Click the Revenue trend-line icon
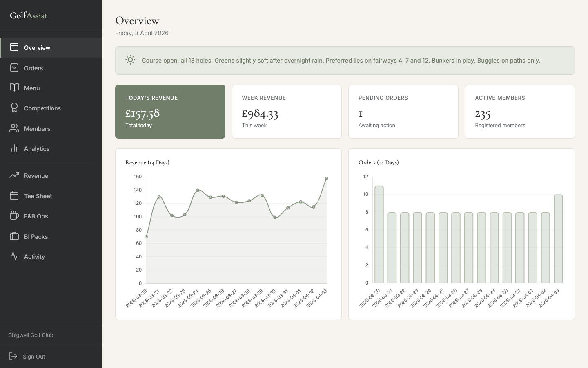Viewport: 588px width, 368px height. pos(14,175)
